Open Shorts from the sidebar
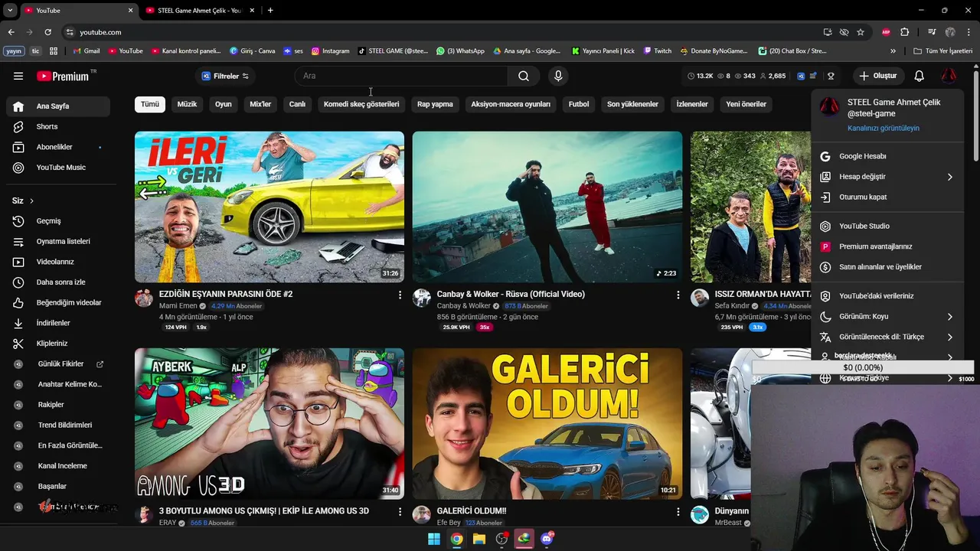 click(x=58, y=126)
